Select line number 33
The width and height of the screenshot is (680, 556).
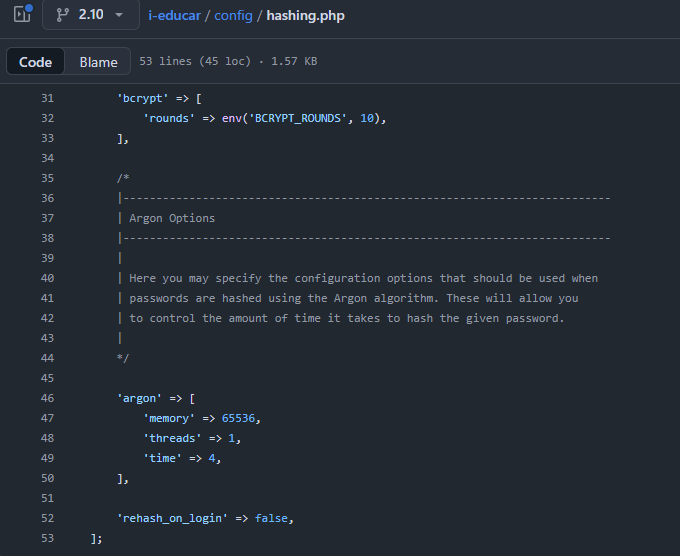click(48, 138)
